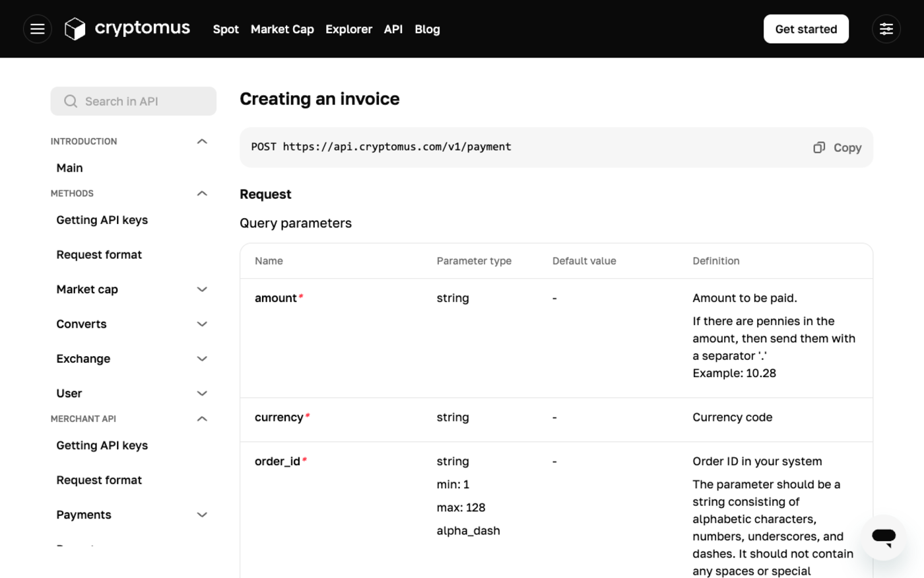Click the 'Example: 10.28' text
The image size is (924, 578).
[x=734, y=373]
